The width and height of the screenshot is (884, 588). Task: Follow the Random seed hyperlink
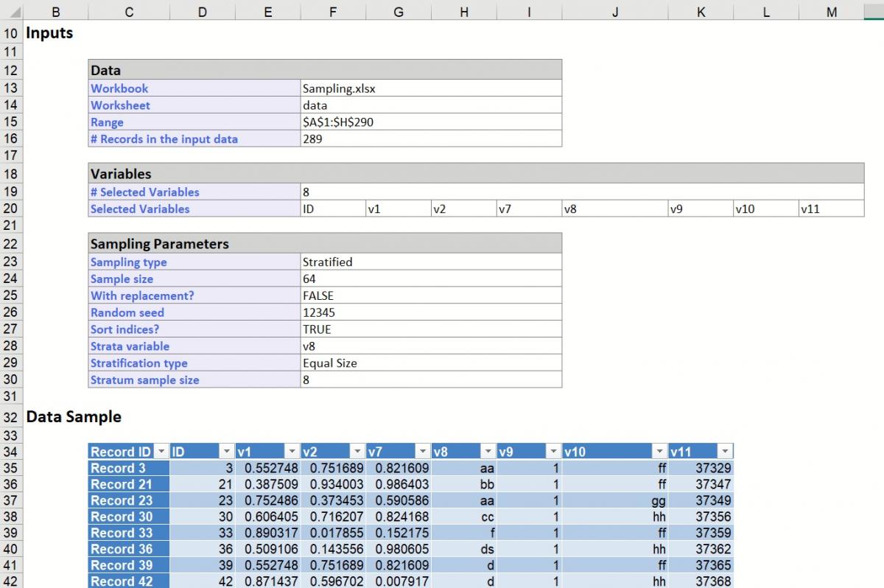[x=127, y=312]
